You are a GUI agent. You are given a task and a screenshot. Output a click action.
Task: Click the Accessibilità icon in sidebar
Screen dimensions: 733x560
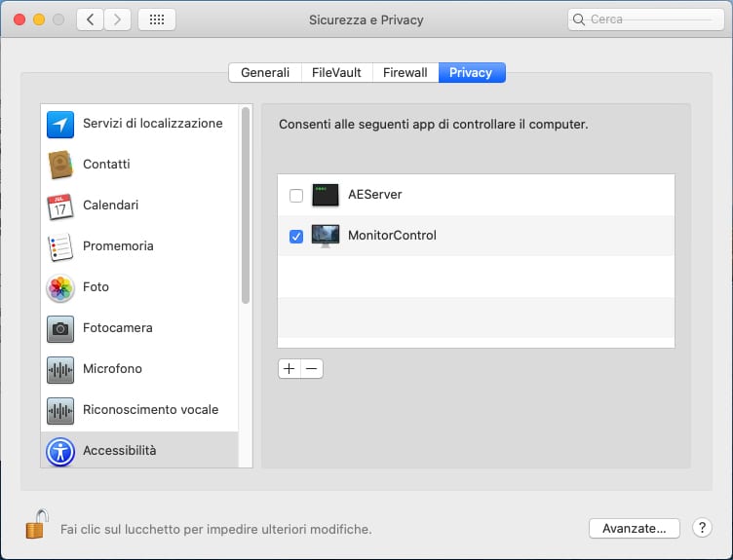60,451
